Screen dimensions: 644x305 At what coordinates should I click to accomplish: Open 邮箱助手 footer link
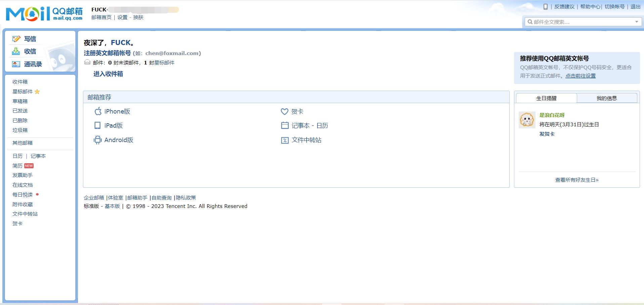click(137, 198)
